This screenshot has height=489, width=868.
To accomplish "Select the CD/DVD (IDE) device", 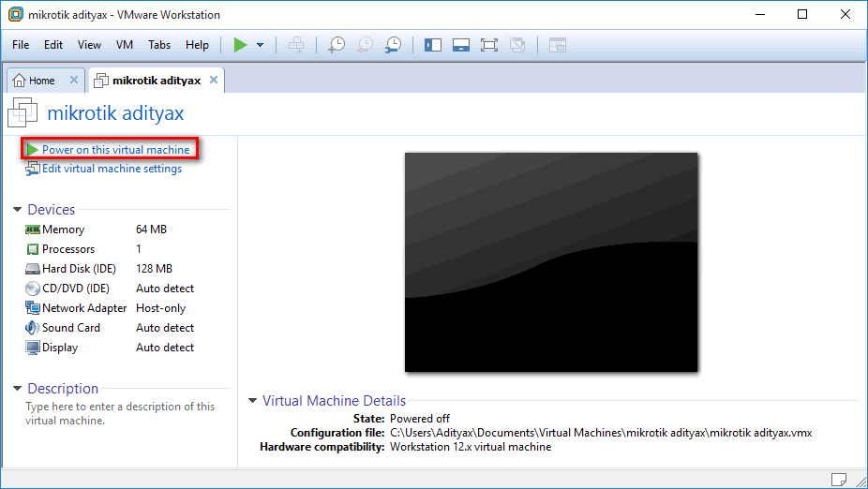I will 110,289.
